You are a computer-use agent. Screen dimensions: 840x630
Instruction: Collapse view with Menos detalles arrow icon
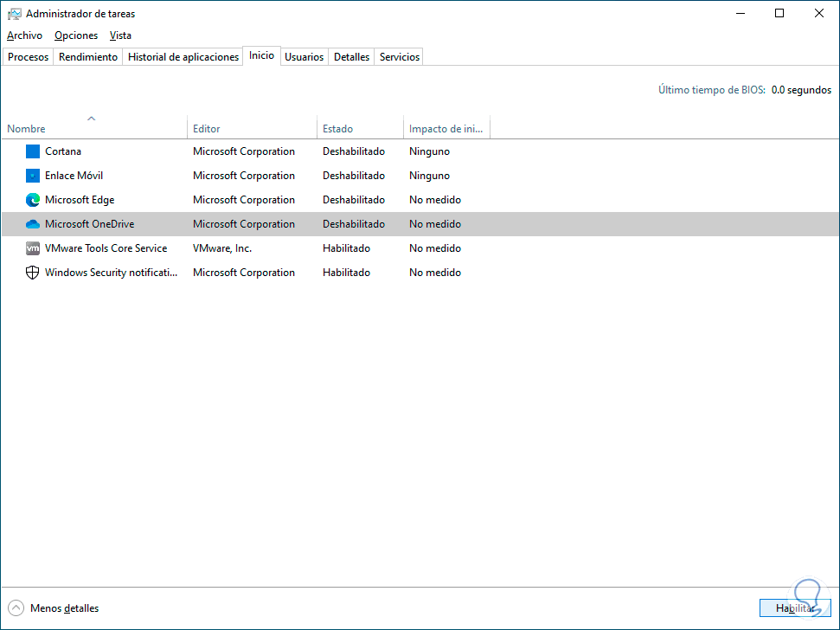[16, 608]
